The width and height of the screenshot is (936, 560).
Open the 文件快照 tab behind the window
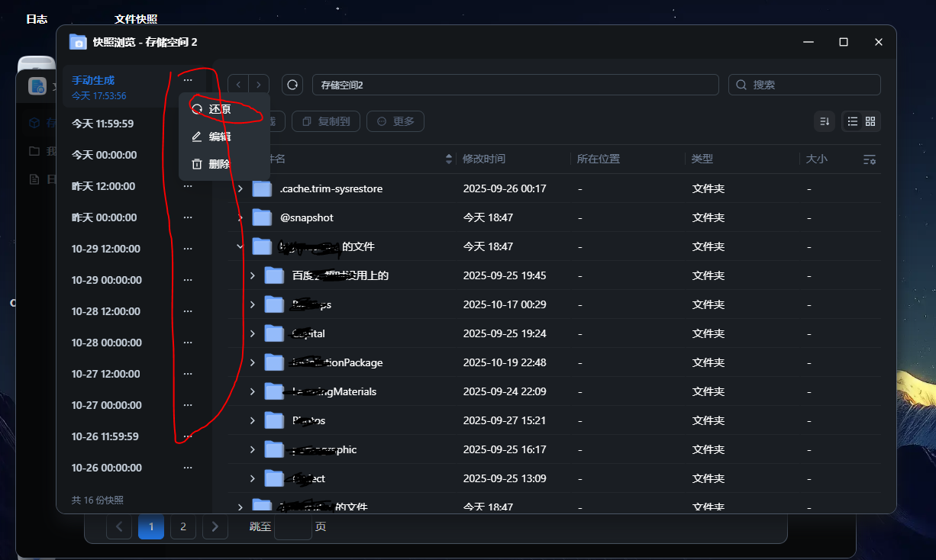pyautogui.click(x=136, y=19)
